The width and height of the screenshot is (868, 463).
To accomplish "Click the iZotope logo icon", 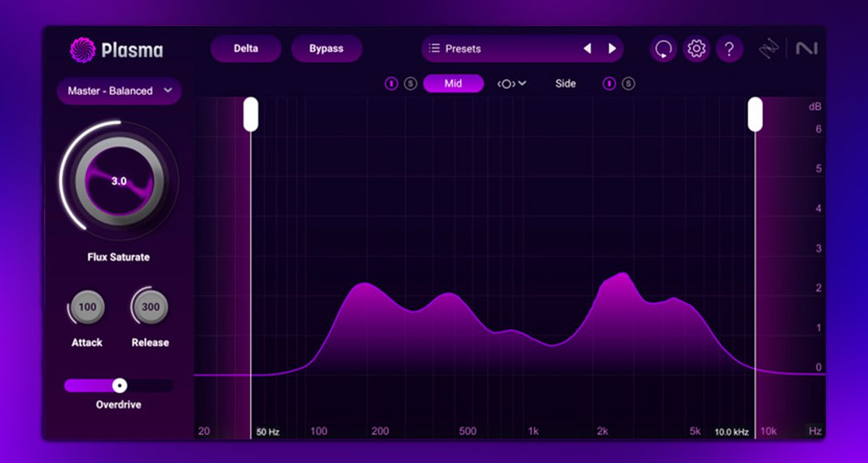I will click(x=768, y=49).
